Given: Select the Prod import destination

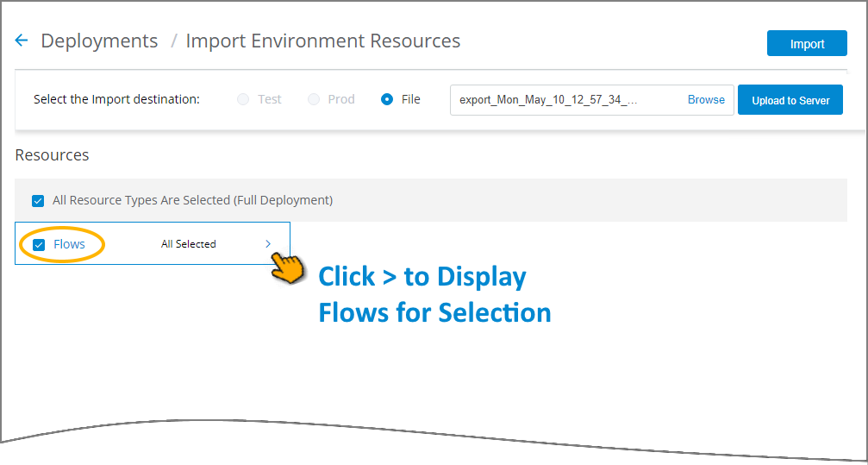Looking at the screenshot, I should [x=314, y=100].
